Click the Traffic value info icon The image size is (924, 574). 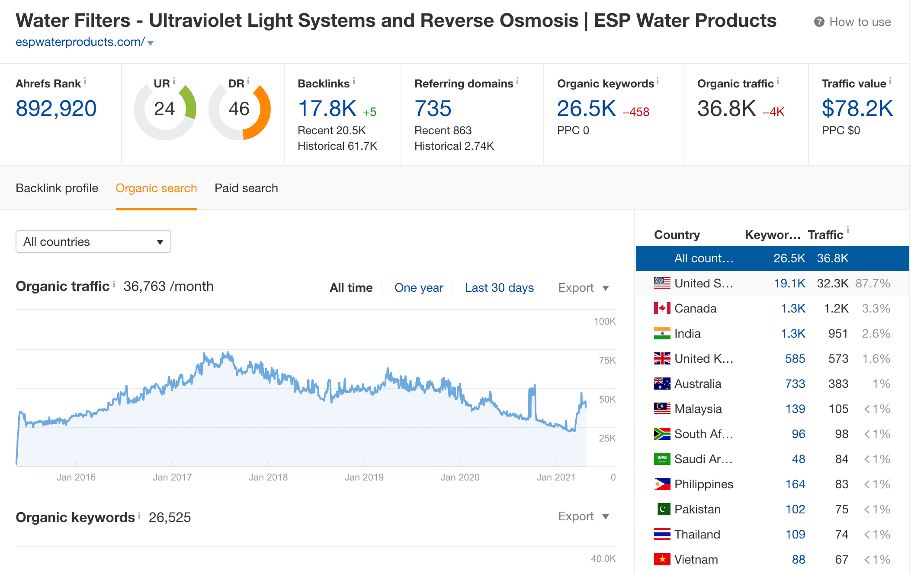point(890,81)
